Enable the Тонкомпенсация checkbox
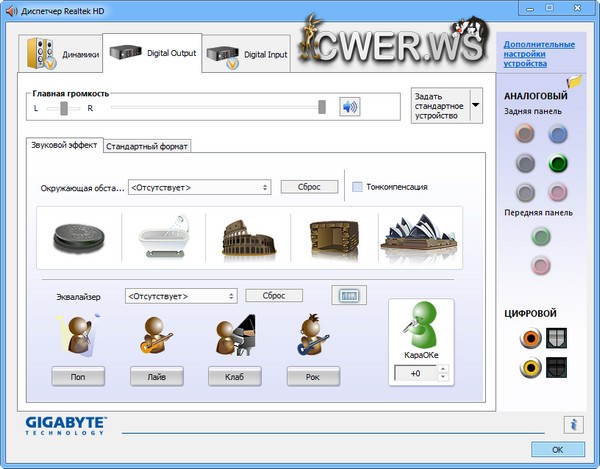 click(358, 187)
